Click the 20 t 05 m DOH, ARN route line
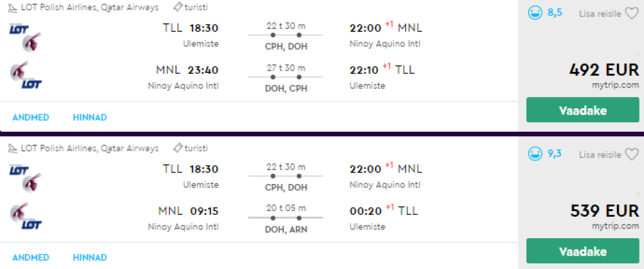The image size is (644, 269). tap(286, 218)
